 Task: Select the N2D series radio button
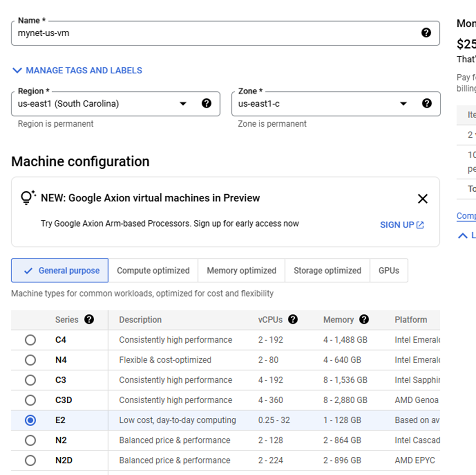pyautogui.click(x=31, y=460)
